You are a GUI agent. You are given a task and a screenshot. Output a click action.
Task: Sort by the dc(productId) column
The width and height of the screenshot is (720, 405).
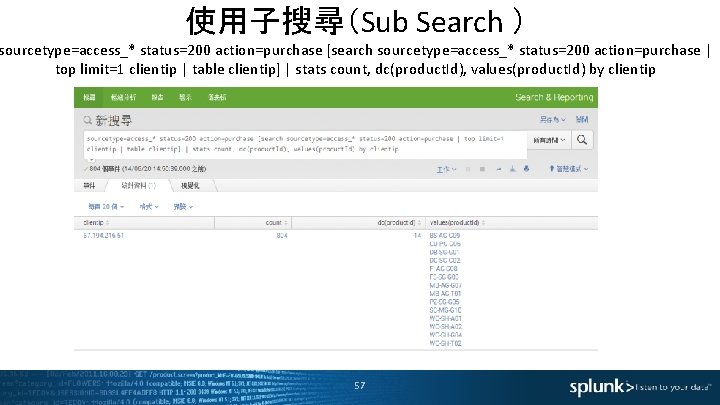(399, 223)
